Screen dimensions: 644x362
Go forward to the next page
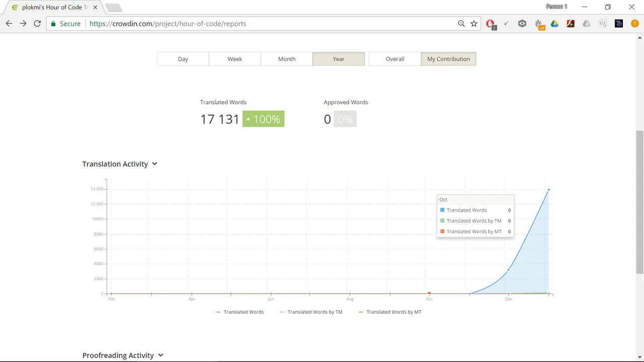23,24
